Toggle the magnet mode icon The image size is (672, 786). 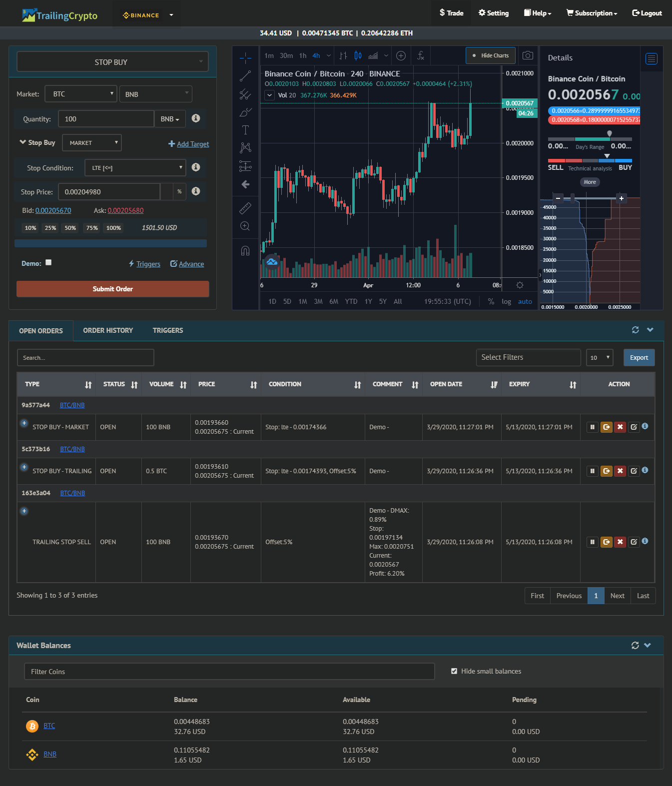245,250
